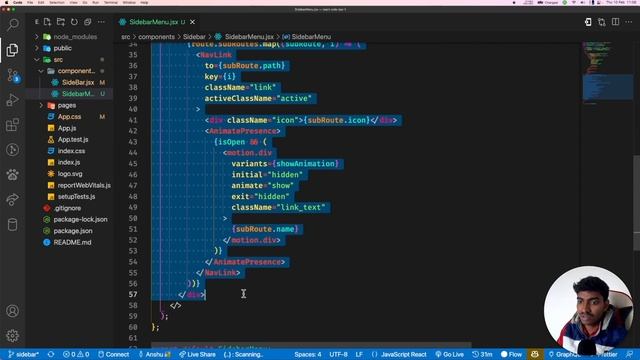Open editor more actions ellipsis
Viewport: 640px width, 360px height.
[x=629, y=22]
